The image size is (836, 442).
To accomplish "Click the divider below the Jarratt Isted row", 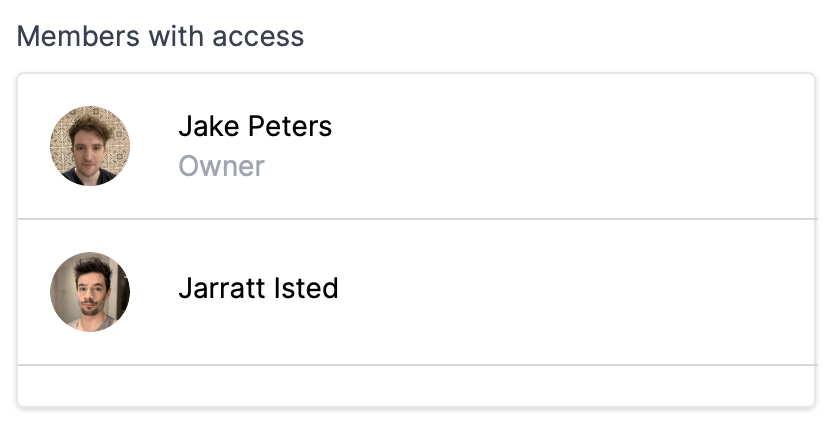I will coord(416,365).
